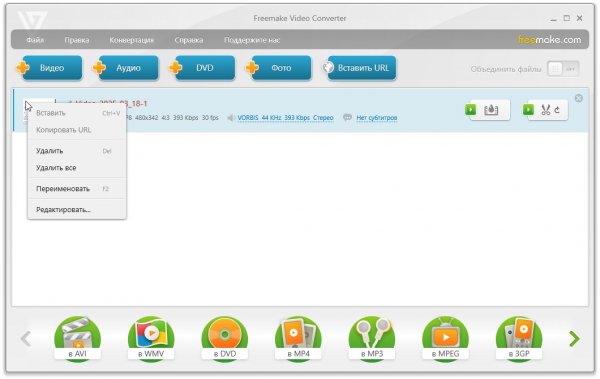Open the Нет субтитров subtitles selector

377,118
